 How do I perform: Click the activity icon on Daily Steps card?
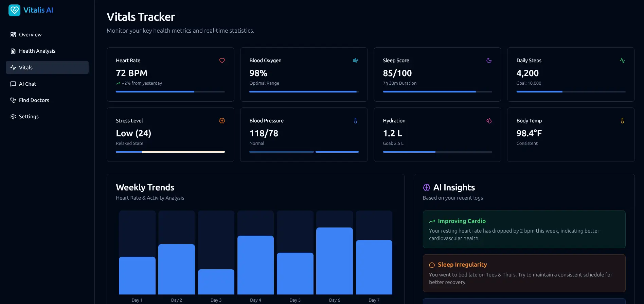(622, 61)
